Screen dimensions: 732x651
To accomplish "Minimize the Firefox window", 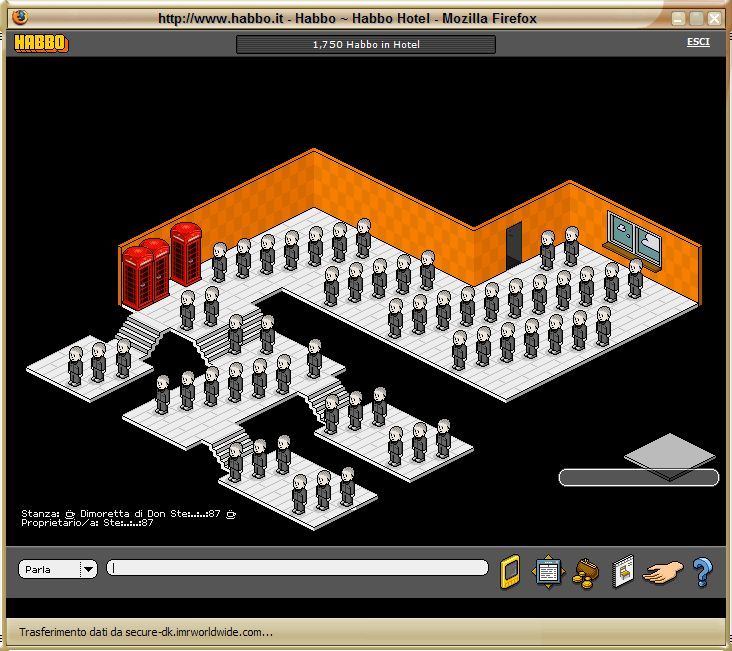I will click(678, 19).
